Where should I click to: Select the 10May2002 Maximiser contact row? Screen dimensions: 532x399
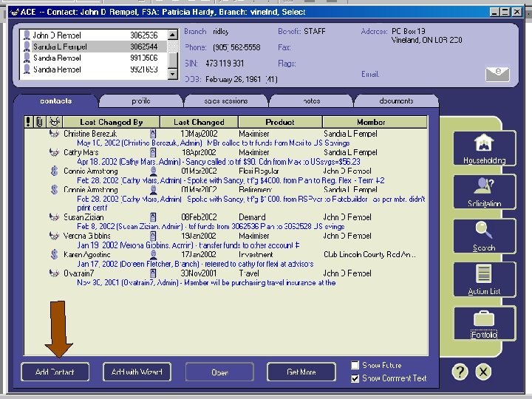225,134
